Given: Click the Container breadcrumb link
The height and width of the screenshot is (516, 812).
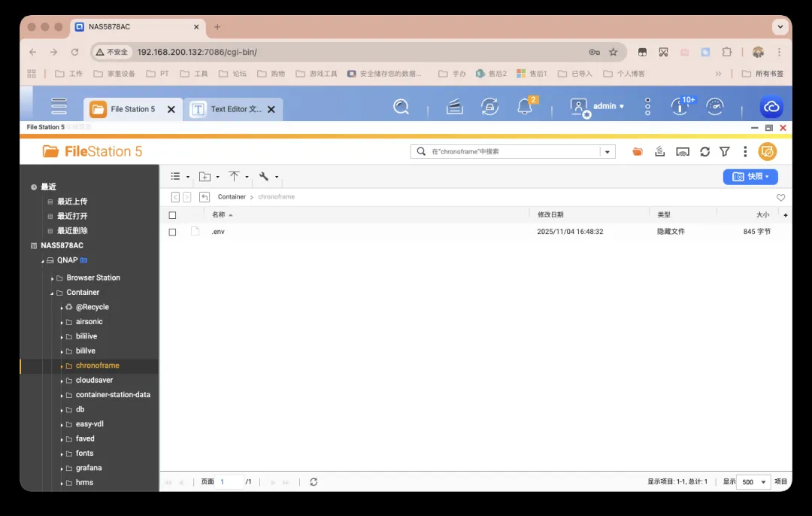Looking at the screenshot, I should pos(232,197).
